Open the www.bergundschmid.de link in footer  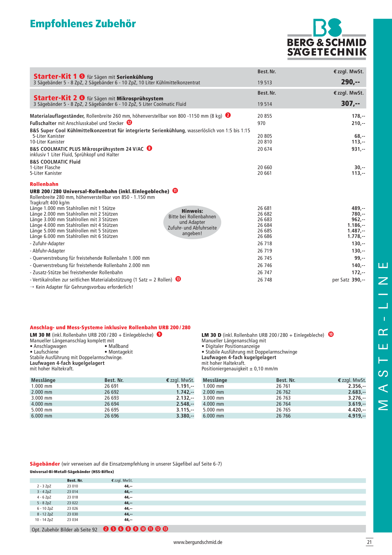click(198, 542)
